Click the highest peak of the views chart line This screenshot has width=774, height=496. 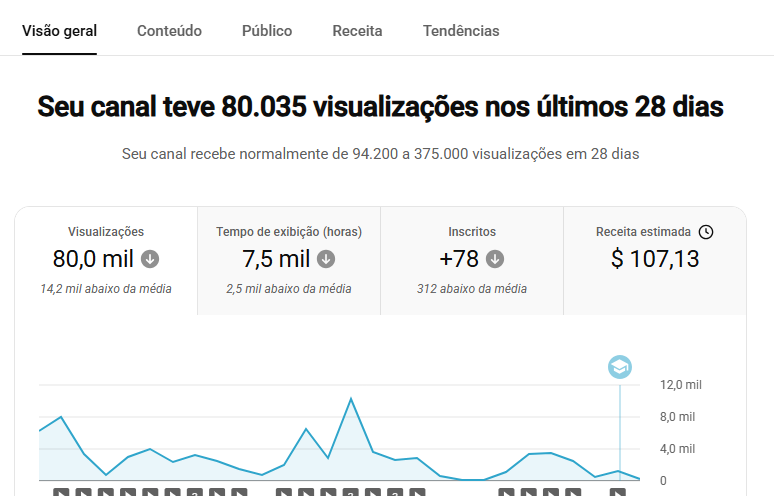coord(351,398)
